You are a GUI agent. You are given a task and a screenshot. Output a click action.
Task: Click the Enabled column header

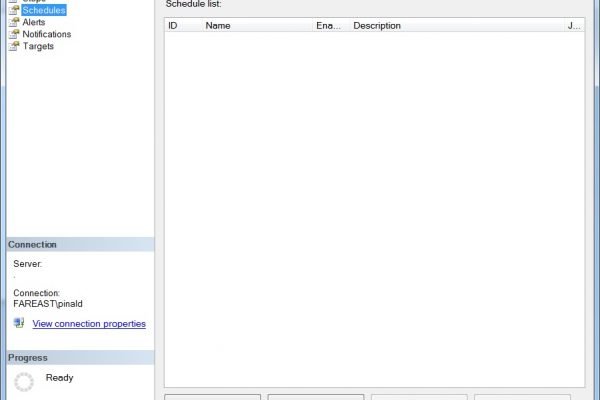pos(330,25)
